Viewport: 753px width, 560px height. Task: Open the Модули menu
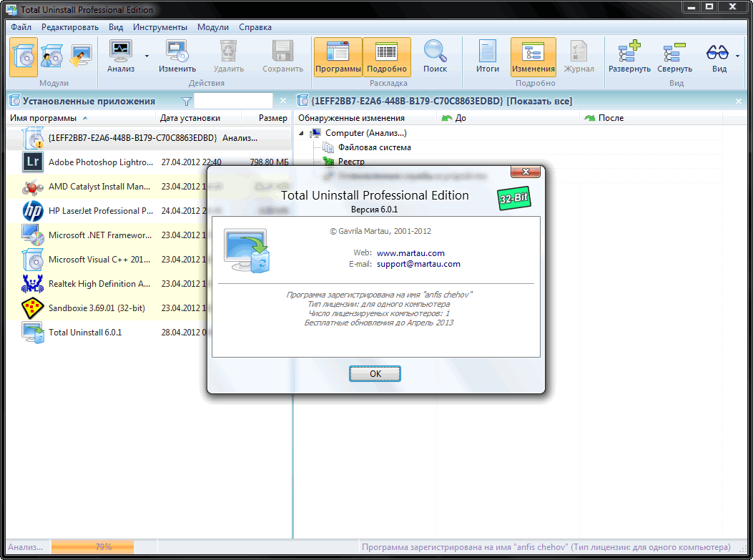213,27
